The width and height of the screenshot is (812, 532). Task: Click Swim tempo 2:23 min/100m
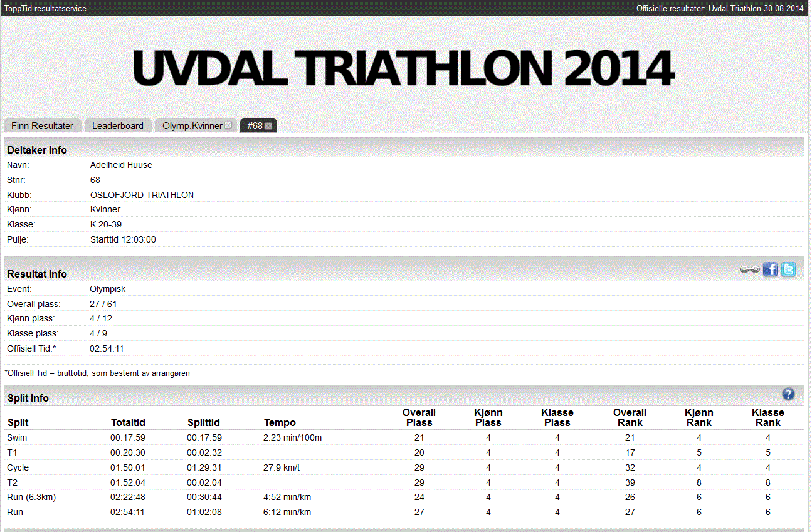293,437
